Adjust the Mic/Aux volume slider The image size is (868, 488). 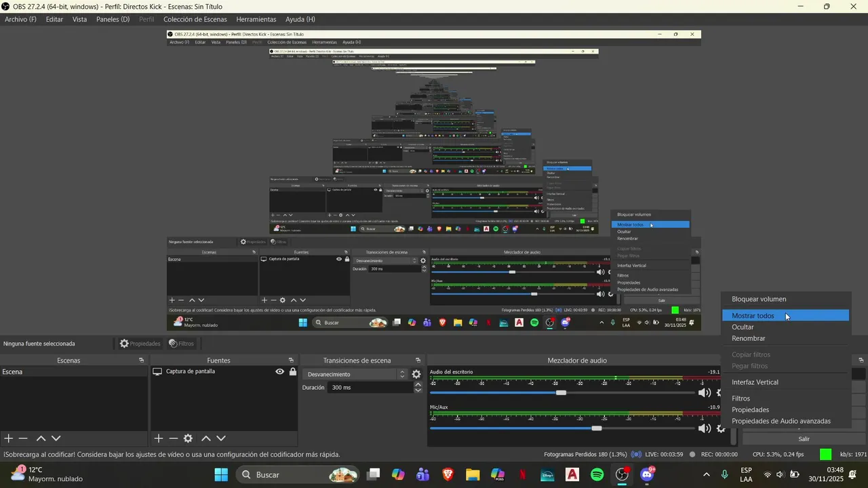[x=596, y=428]
